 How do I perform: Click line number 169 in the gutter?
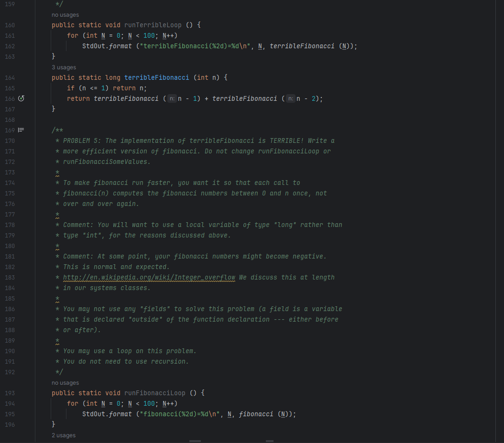point(10,130)
